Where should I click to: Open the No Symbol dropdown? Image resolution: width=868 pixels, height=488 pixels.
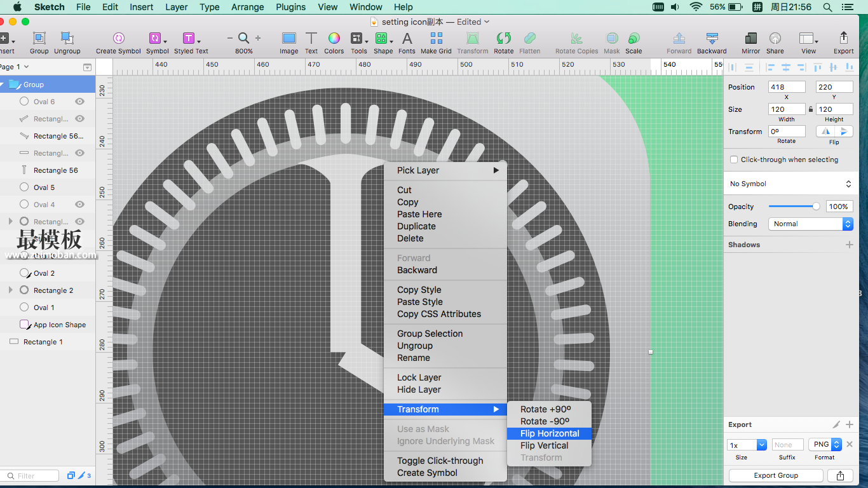(x=790, y=184)
